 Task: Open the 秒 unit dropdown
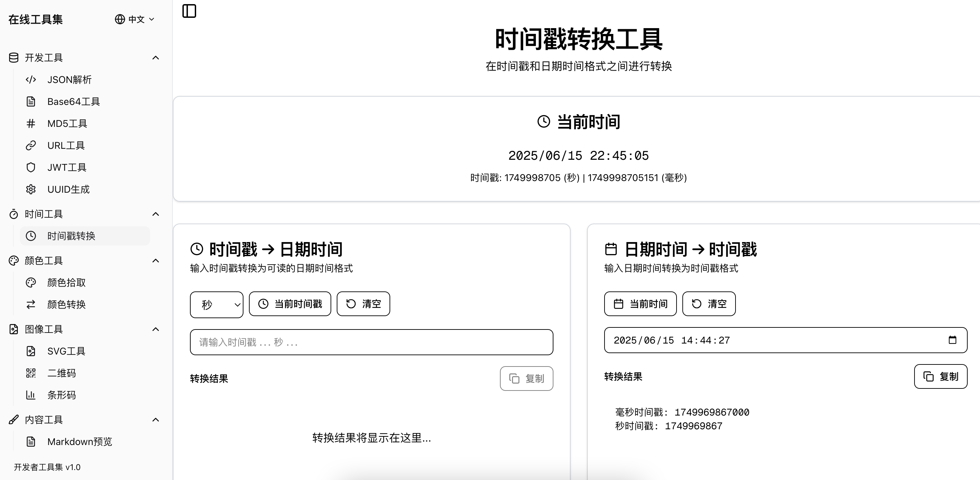point(216,305)
